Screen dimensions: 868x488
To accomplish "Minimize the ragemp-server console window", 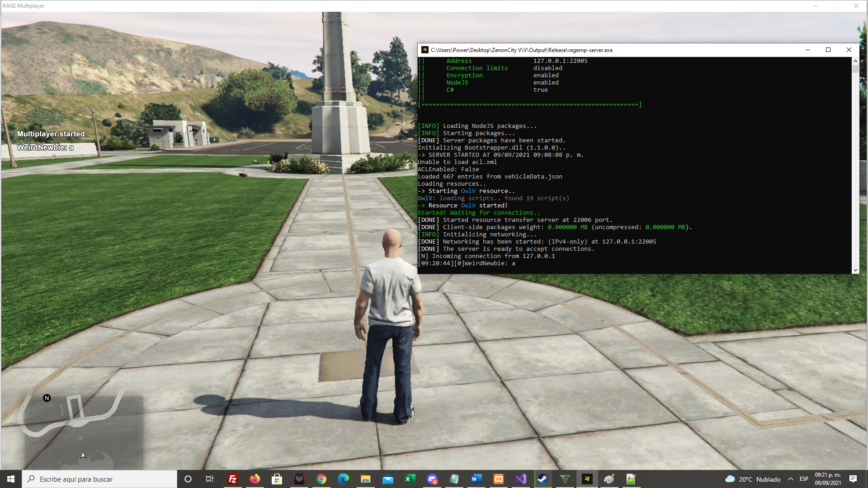I will (x=807, y=50).
